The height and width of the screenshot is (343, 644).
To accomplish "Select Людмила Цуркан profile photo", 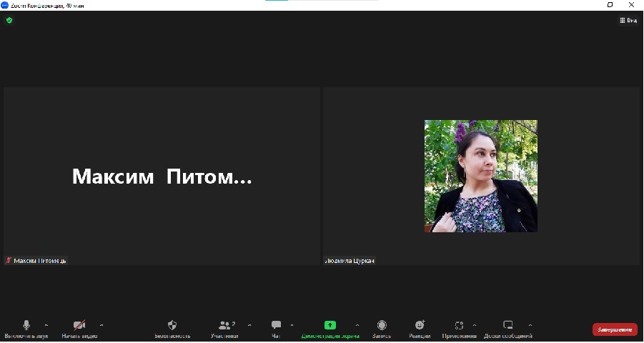I will point(480,177).
